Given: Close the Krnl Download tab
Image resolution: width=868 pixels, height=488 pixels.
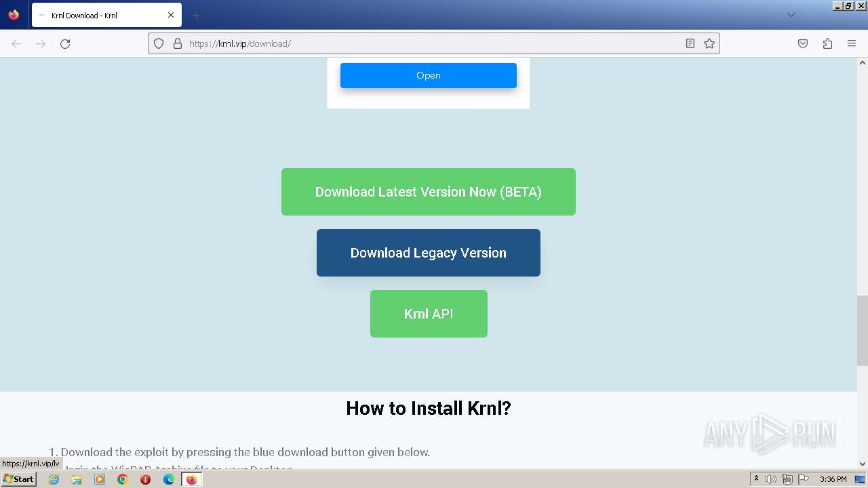Looking at the screenshot, I should (171, 15).
